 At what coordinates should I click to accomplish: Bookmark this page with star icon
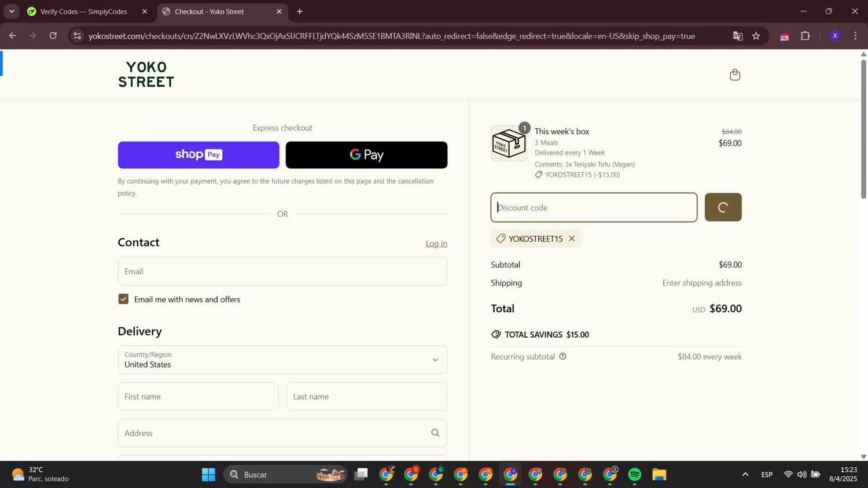click(756, 36)
